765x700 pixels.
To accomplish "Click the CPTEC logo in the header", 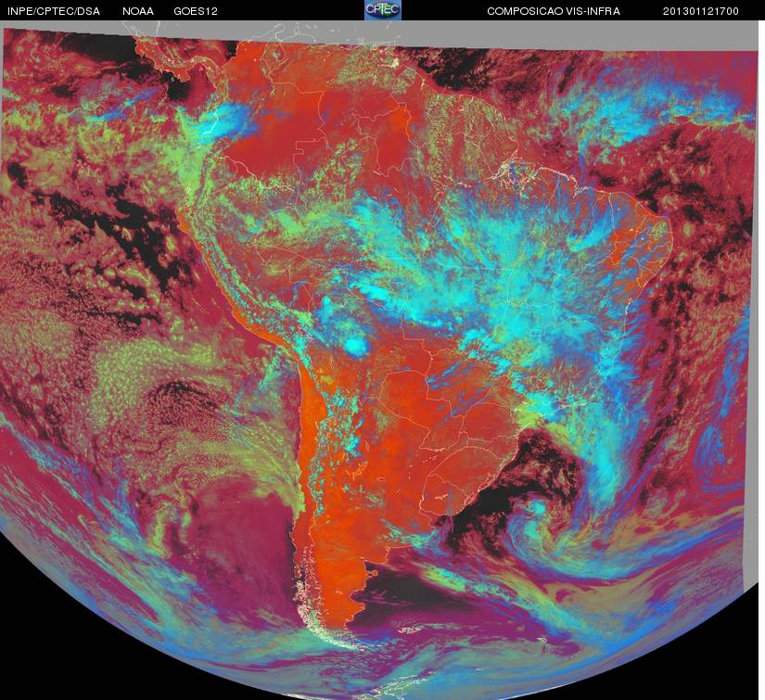I will pos(383,10).
